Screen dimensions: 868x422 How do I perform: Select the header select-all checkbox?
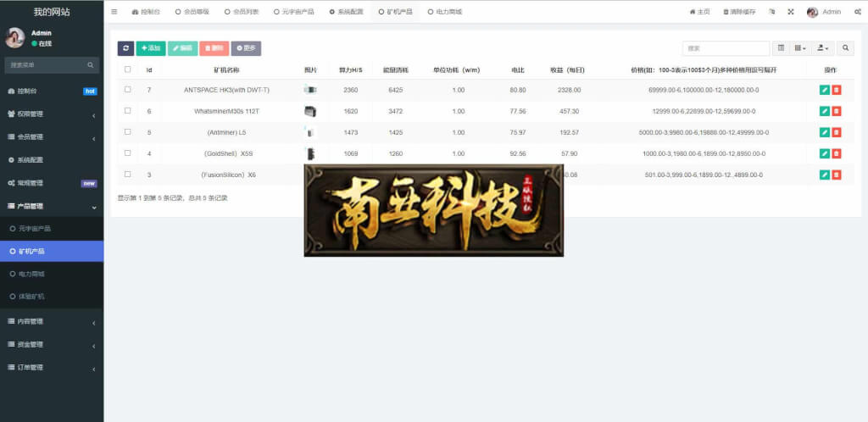(128, 69)
